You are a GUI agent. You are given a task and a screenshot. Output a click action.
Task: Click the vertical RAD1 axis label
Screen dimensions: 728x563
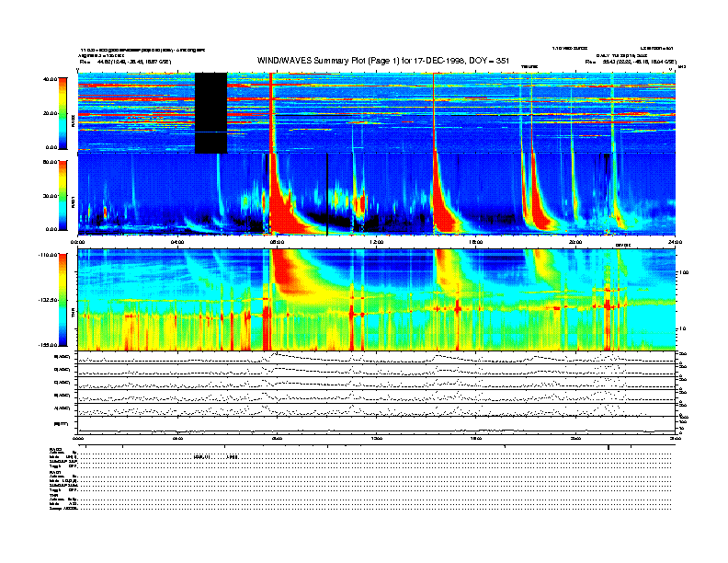click(x=74, y=202)
